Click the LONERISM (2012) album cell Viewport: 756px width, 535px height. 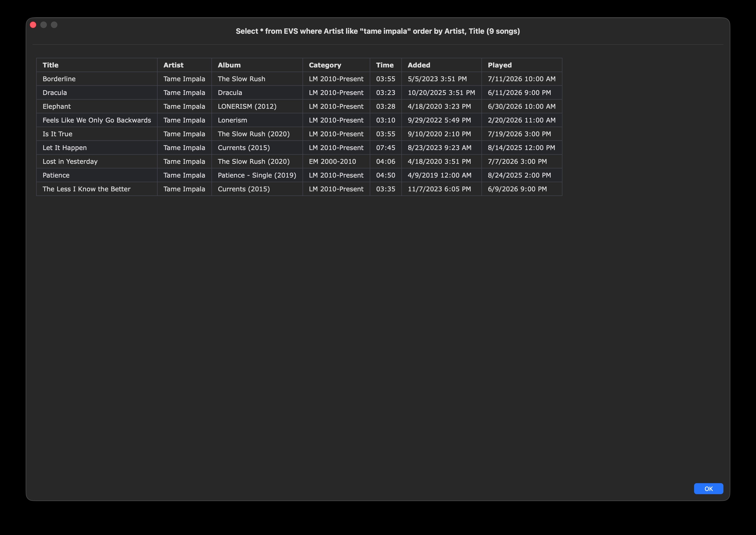click(257, 106)
